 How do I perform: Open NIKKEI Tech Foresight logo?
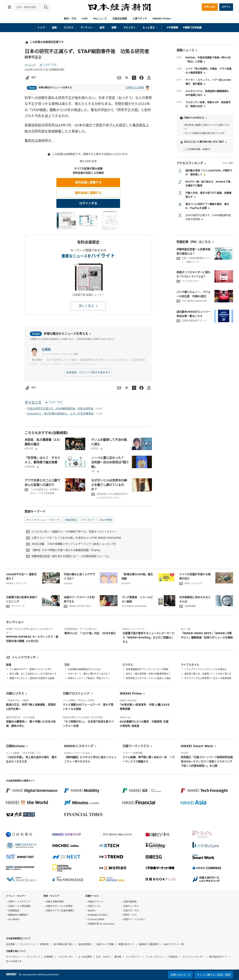click(204, 790)
